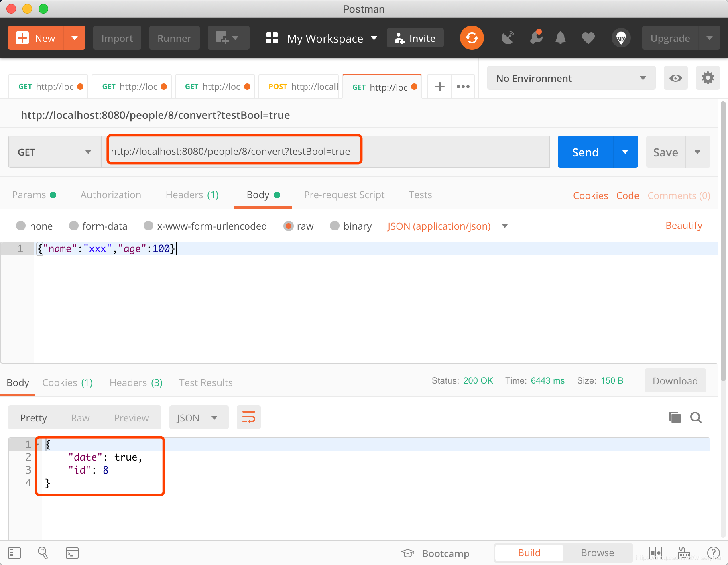Open the Test Results response tab
The image size is (728, 565).
click(x=205, y=383)
